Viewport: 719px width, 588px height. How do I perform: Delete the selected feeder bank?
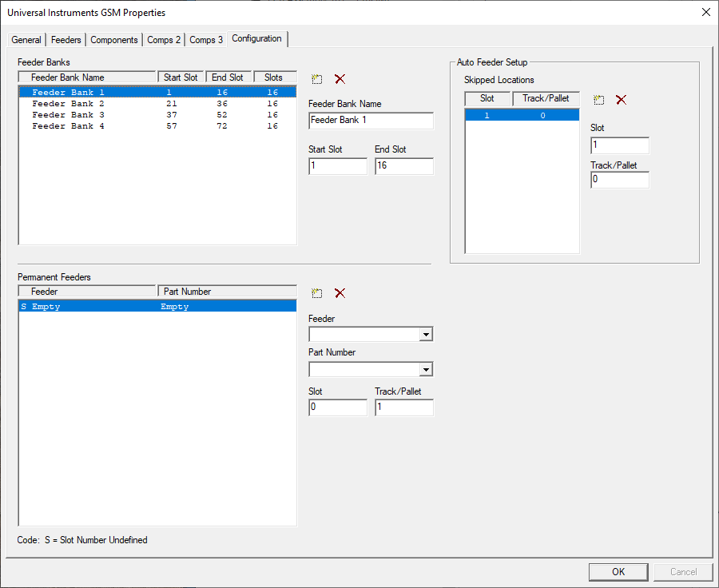pyautogui.click(x=339, y=78)
